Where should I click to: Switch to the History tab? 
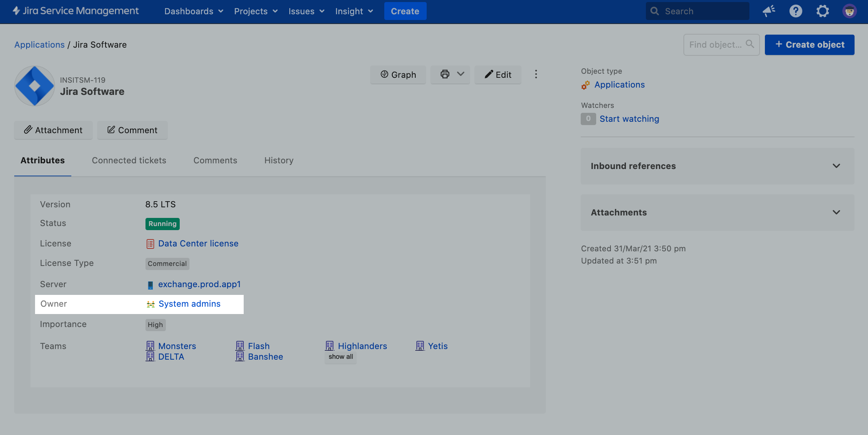(279, 160)
